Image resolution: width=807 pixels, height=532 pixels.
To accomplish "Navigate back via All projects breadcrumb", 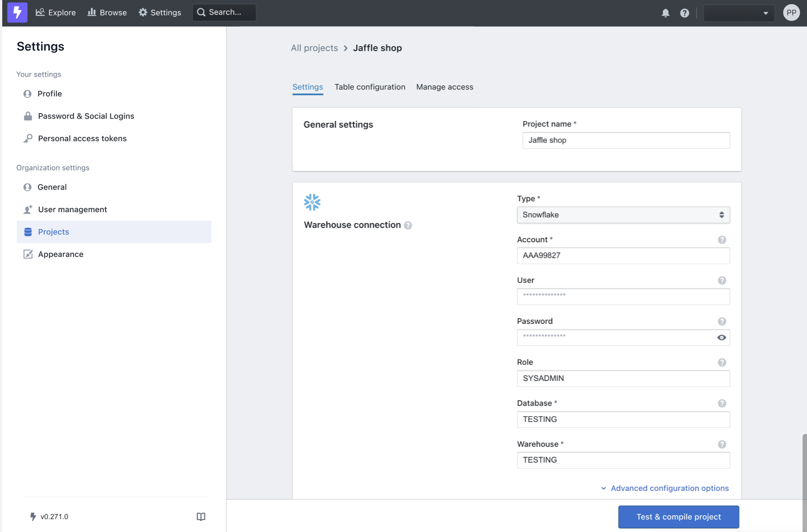I will (x=314, y=47).
